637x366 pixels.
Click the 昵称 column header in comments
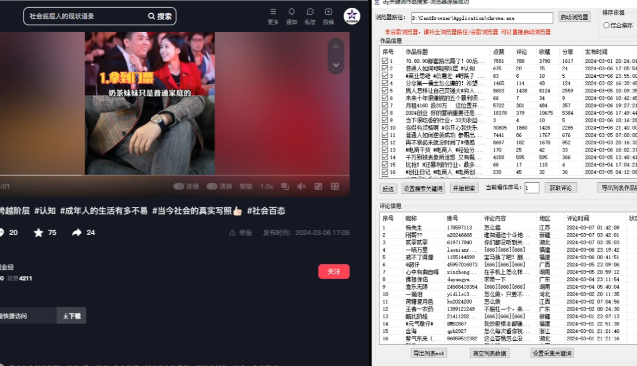[411, 219]
